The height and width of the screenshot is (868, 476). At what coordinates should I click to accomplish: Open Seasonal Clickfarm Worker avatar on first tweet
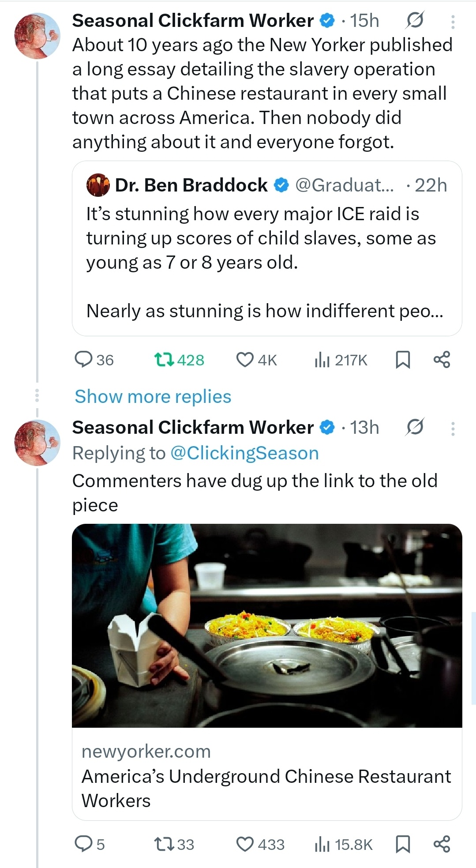click(37, 36)
